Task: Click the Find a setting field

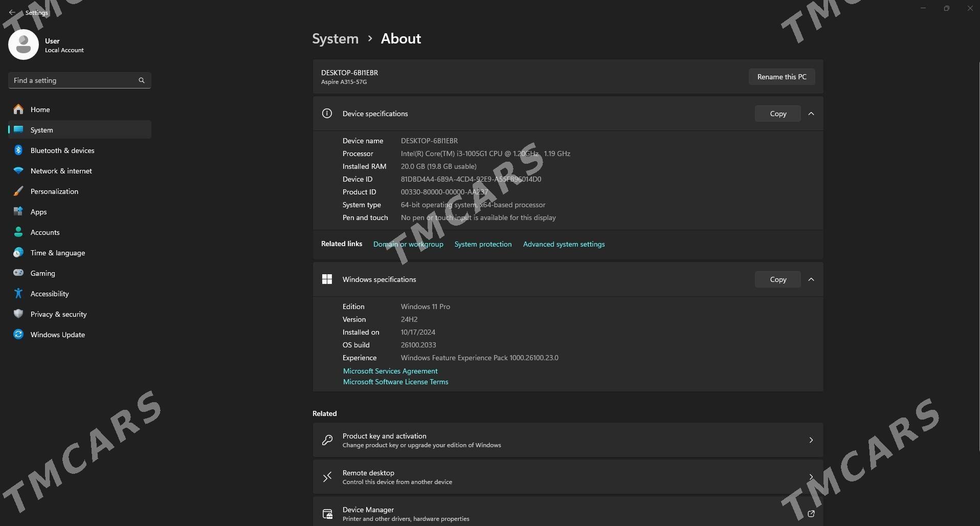Action: coord(80,80)
